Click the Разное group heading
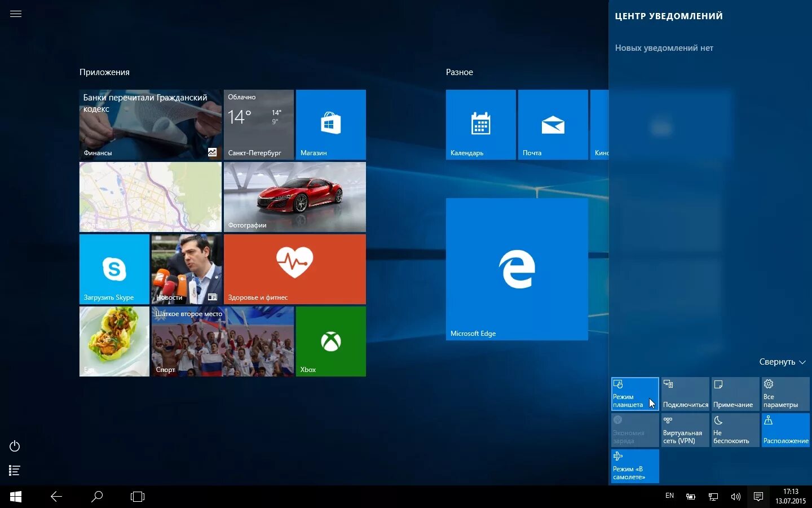The image size is (812, 508). pyautogui.click(x=460, y=72)
